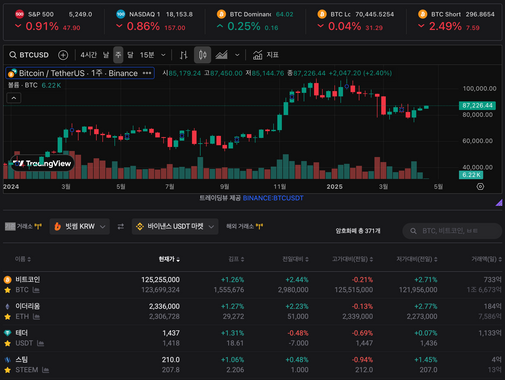
Task: Select the 15분 timeframe
Action: [x=147, y=55]
